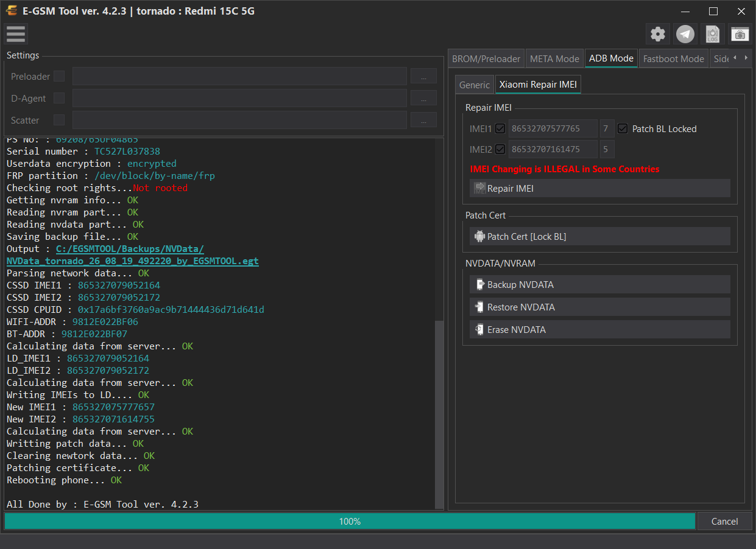Viewport: 756px width, 549px height.
Task: Click the 100% progress bar
Action: [350, 521]
